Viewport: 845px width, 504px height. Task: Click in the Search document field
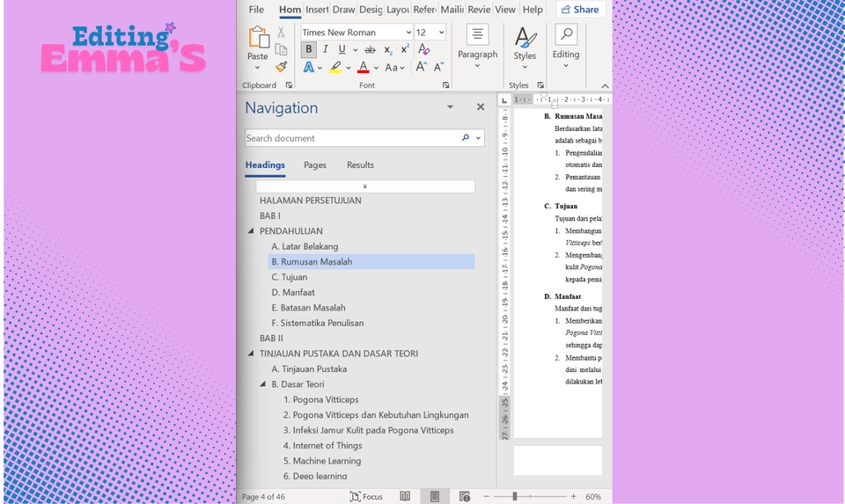click(x=352, y=138)
